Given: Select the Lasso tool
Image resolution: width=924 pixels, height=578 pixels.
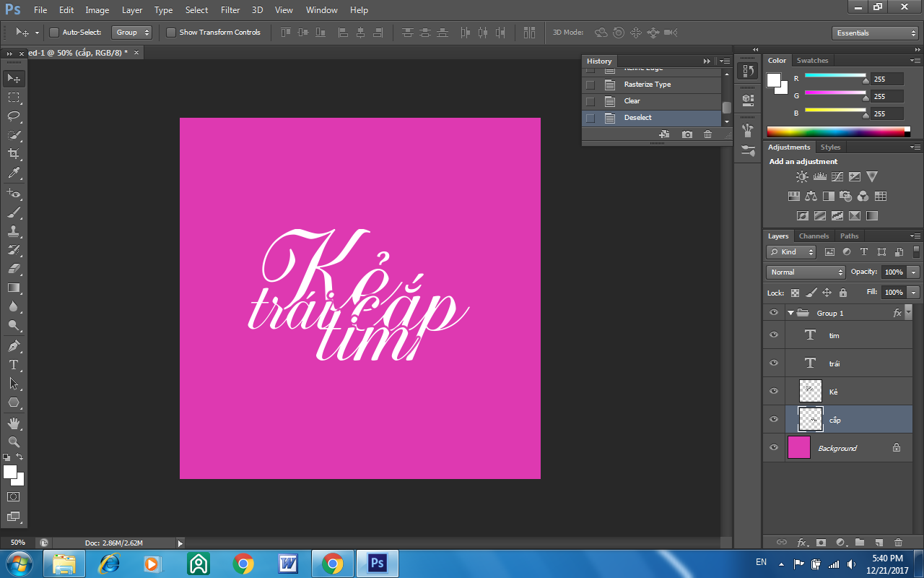Looking at the screenshot, I should 14,116.
